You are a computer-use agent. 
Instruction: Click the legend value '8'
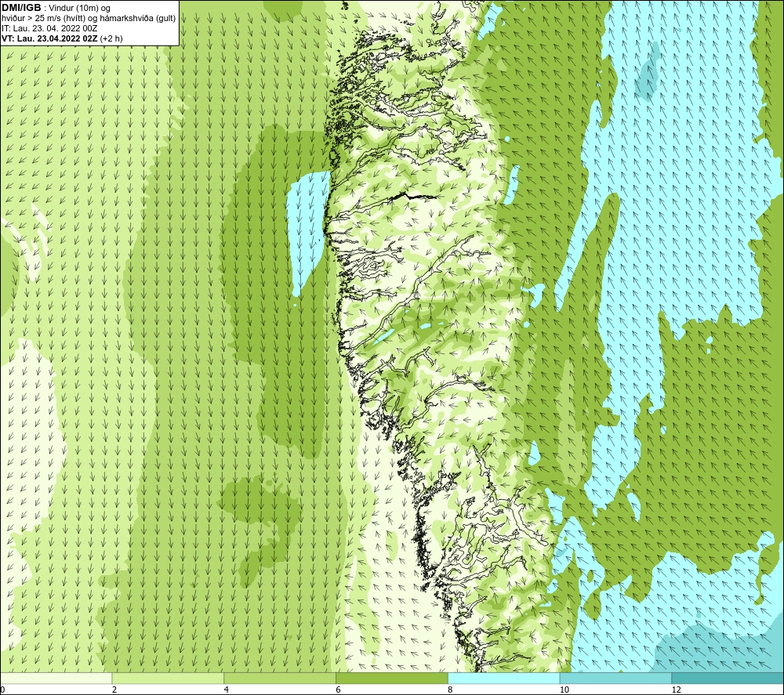point(451,690)
